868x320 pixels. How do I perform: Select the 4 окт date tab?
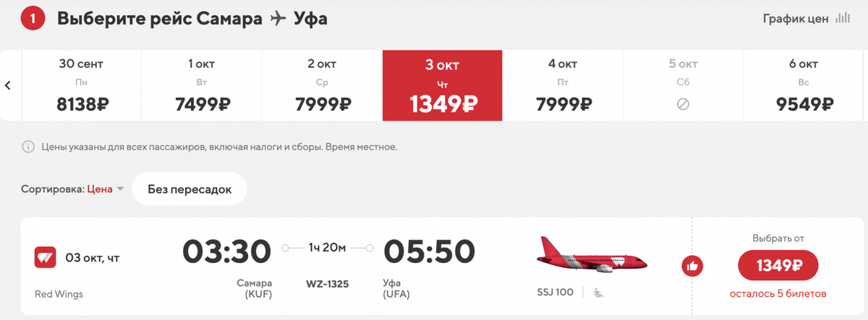point(563,85)
